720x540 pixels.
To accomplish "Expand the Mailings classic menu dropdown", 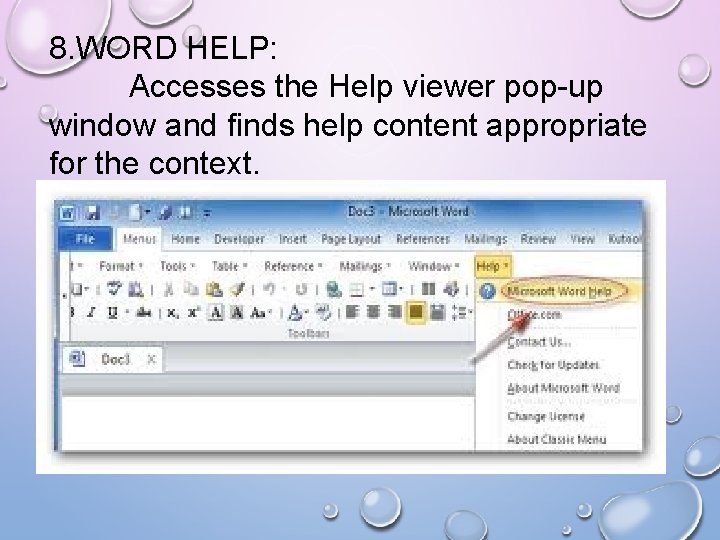I will click(x=366, y=266).
